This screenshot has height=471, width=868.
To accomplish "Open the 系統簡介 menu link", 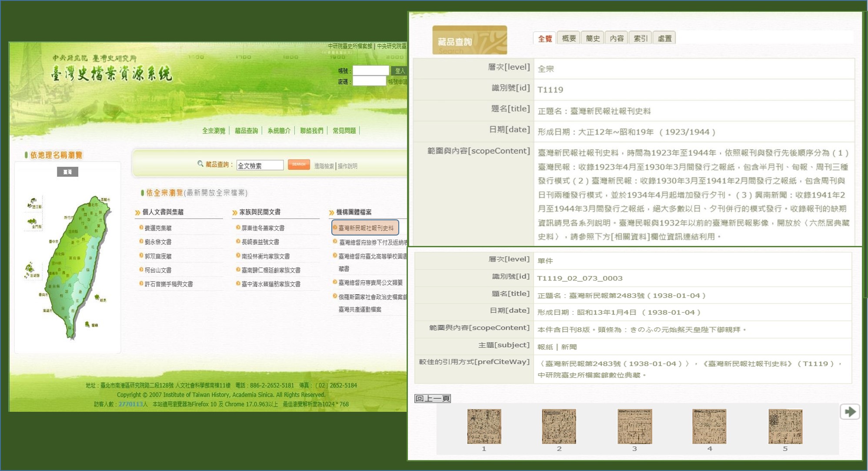I will (x=279, y=131).
